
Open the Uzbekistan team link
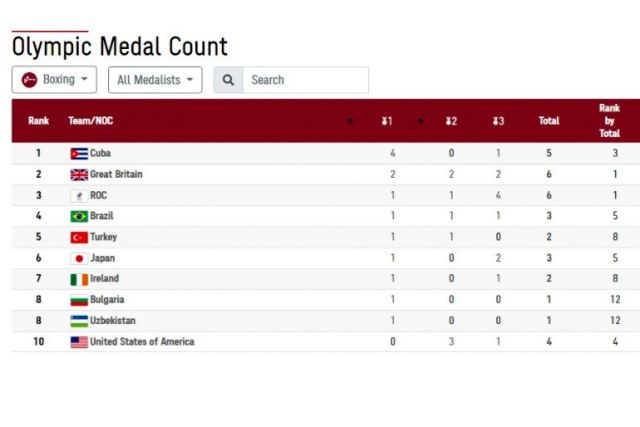pos(113,321)
